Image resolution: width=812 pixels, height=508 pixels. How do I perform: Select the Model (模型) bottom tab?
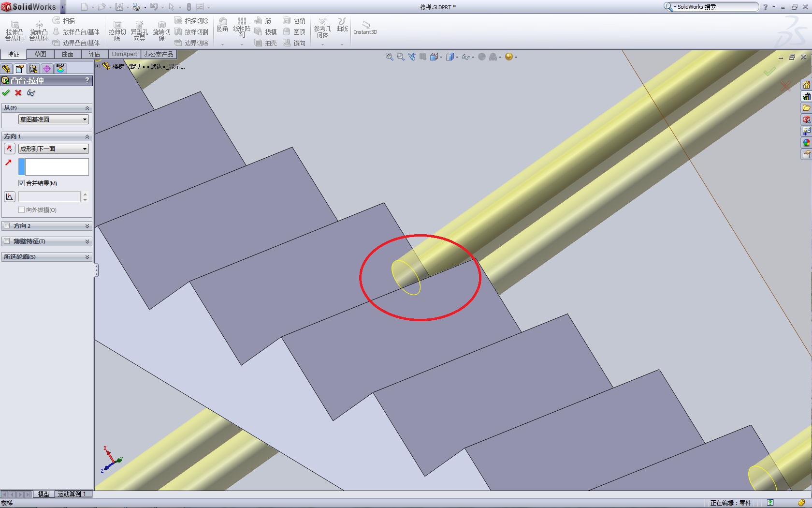point(44,494)
